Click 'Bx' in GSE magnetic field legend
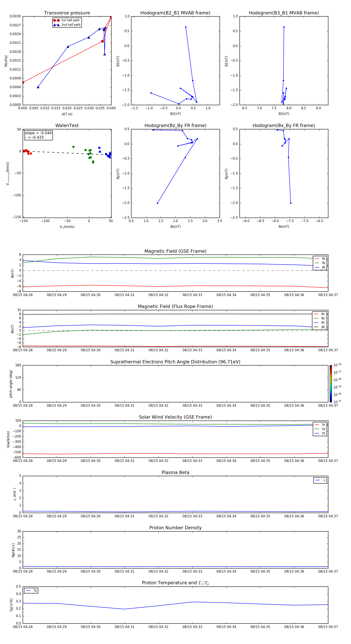 320,259
